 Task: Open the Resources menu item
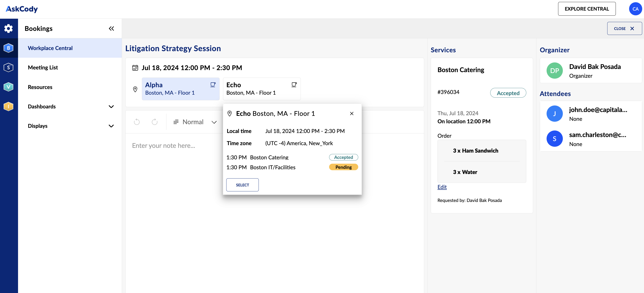[x=40, y=87]
